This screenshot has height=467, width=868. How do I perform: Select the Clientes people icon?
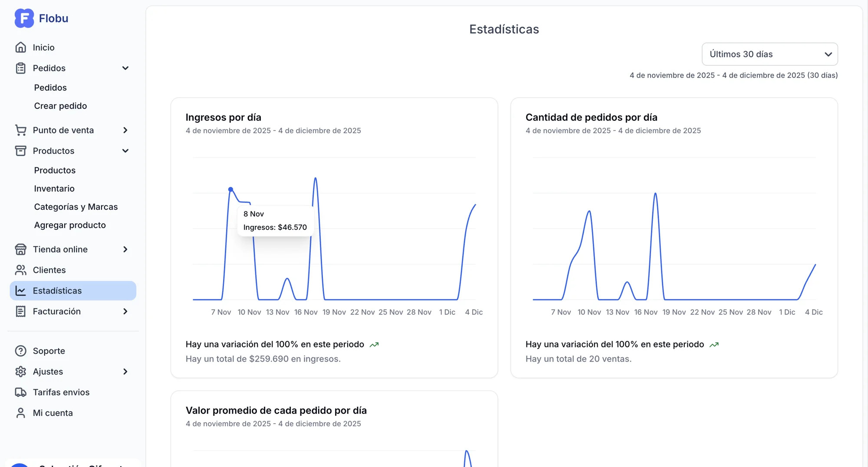click(20, 270)
